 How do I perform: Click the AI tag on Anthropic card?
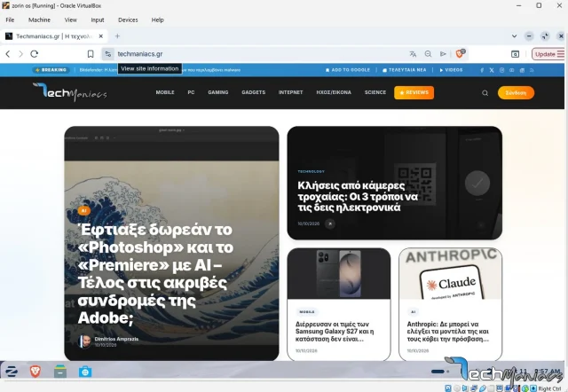pos(414,311)
